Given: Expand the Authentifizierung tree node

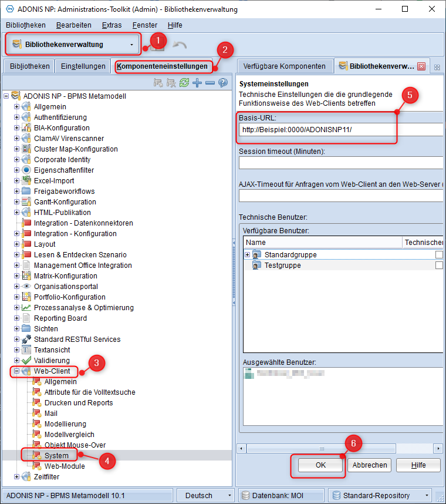Looking at the screenshot, I should 16,117.
